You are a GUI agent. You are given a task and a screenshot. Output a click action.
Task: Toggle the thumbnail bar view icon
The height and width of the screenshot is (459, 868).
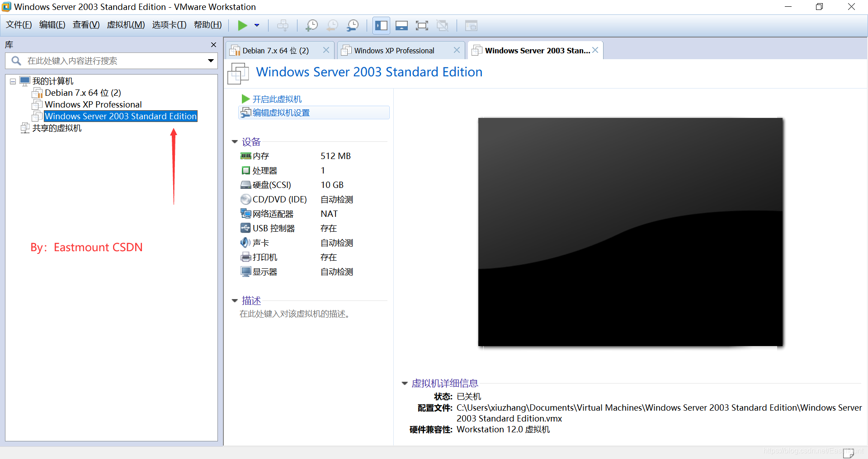[401, 25]
